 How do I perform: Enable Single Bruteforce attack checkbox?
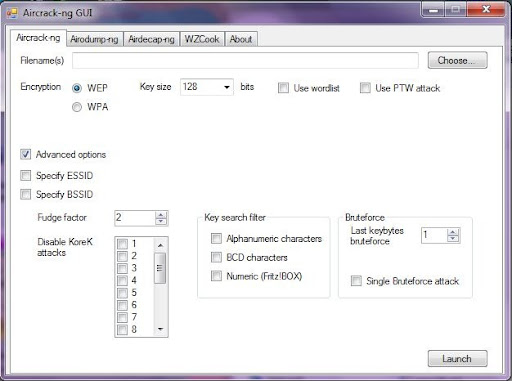356,281
